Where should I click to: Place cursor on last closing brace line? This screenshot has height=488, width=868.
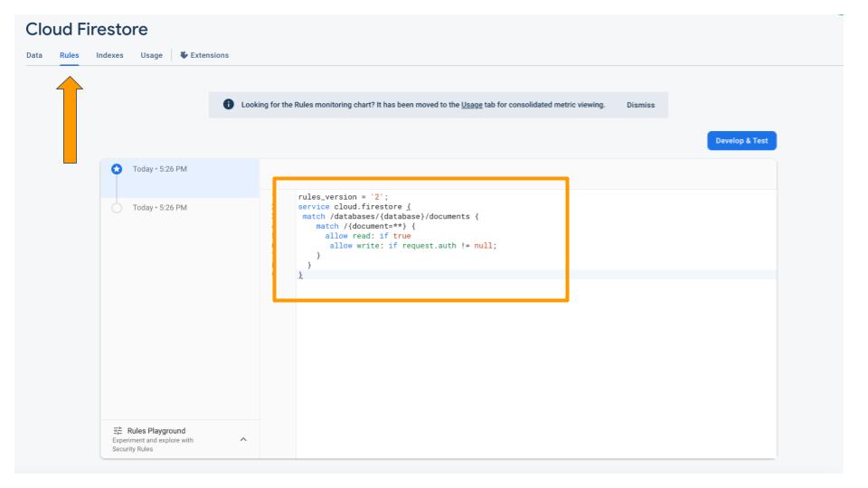tap(300, 275)
